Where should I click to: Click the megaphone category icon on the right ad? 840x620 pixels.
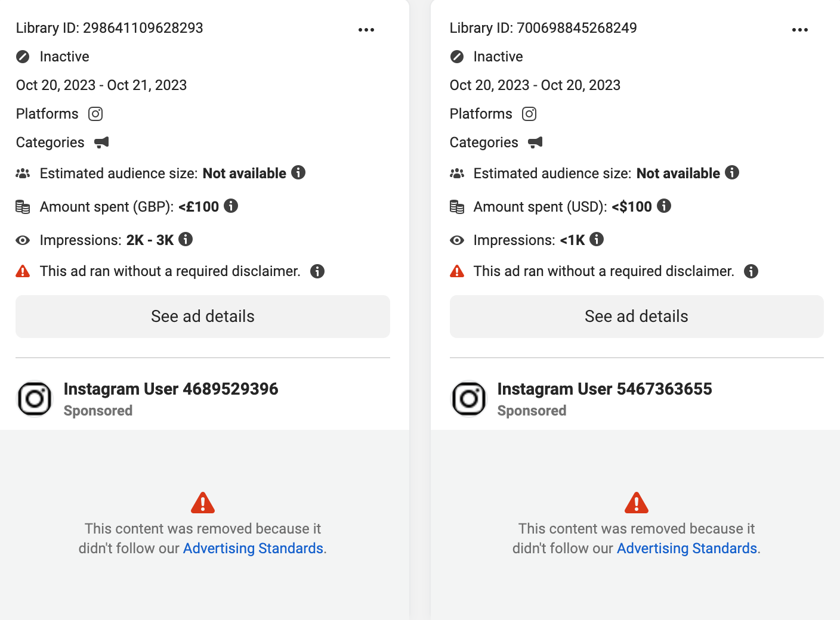536,142
